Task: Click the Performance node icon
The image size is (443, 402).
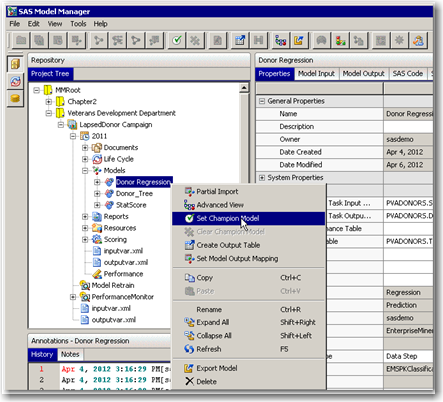Action: tap(97, 274)
